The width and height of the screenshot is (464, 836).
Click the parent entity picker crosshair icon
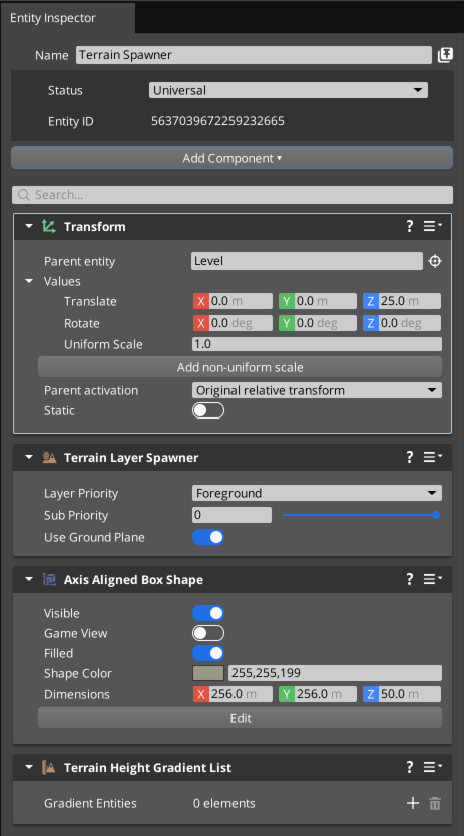[435, 261]
